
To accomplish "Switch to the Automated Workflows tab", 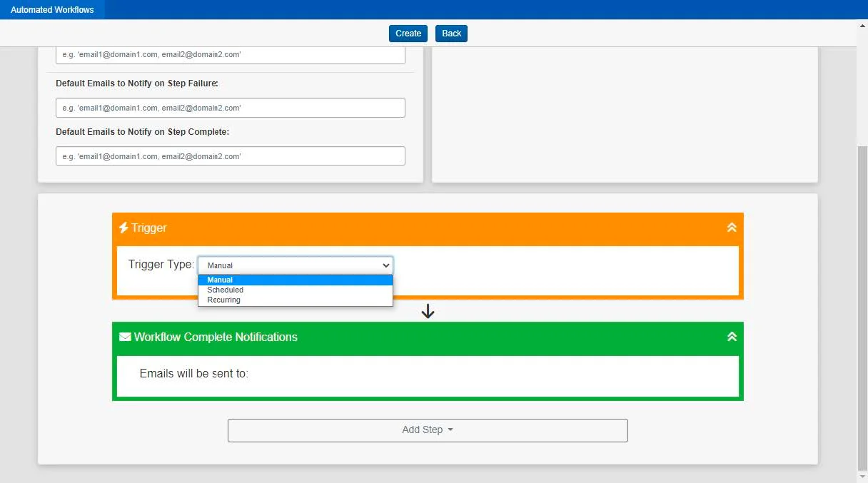I will click(x=52, y=9).
